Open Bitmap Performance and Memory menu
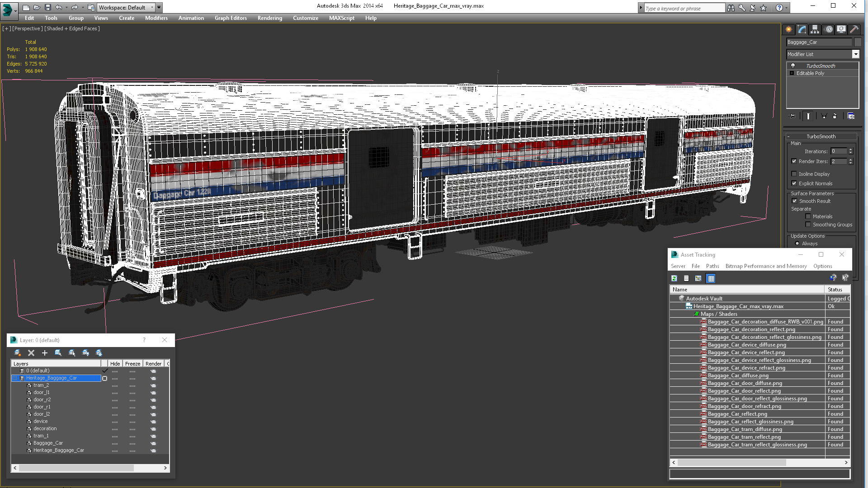Image resolution: width=868 pixels, height=488 pixels. (x=766, y=266)
